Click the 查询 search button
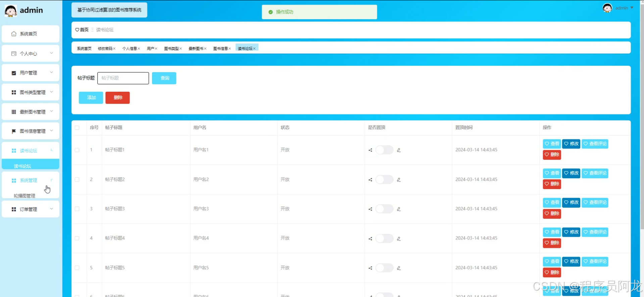 pyautogui.click(x=164, y=78)
